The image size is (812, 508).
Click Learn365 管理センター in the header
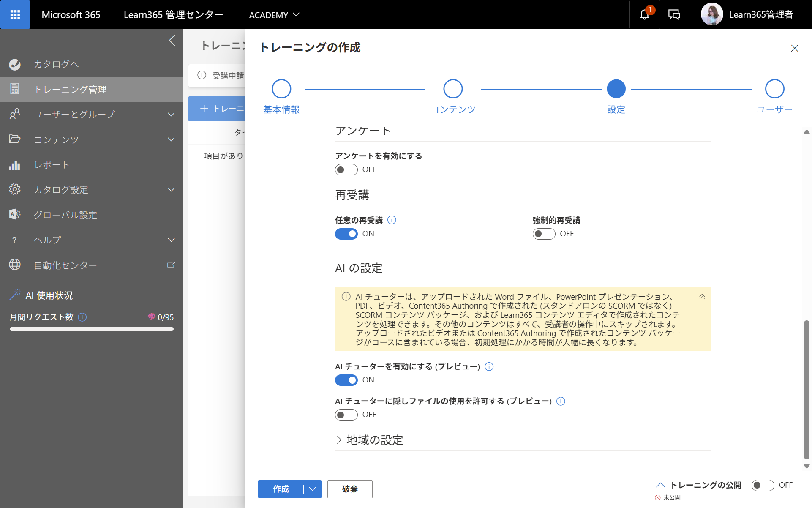(173, 15)
